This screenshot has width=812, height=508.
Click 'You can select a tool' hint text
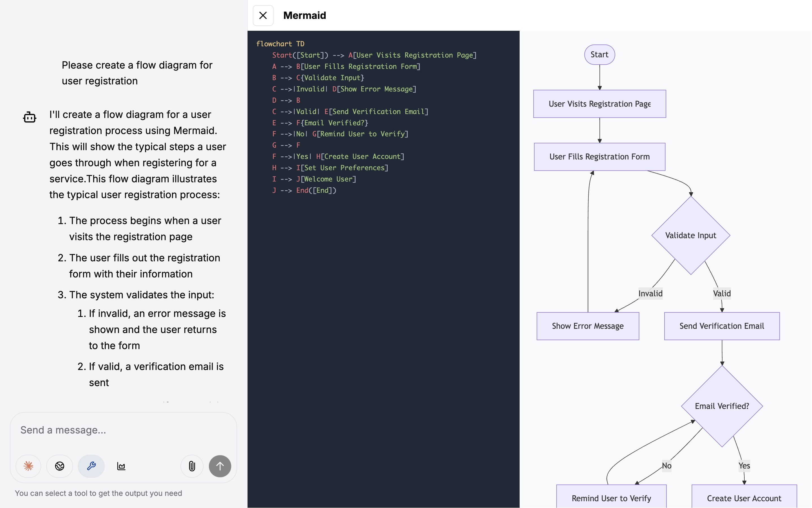pyautogui.click(x=98, y=493)
